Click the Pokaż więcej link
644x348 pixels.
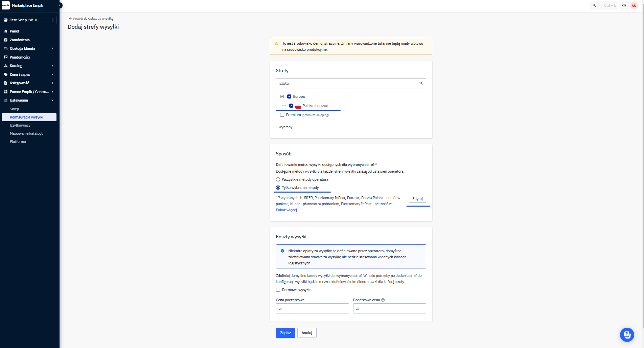point(286,210)
